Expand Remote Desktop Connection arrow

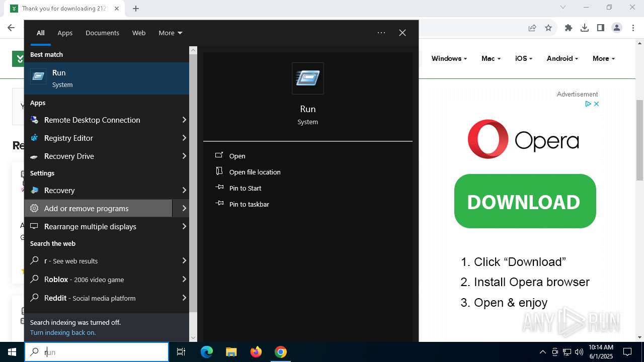184,120
